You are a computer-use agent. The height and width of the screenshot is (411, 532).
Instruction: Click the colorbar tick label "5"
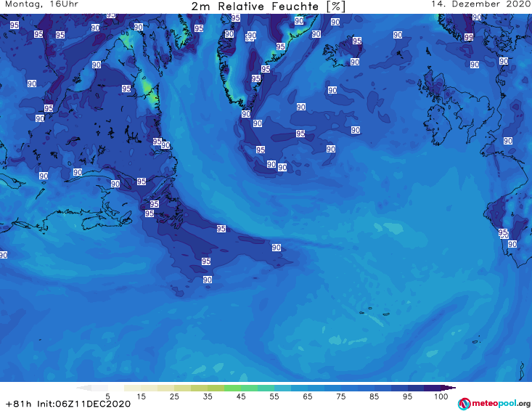pyautogui.click(x=107, y=396)
